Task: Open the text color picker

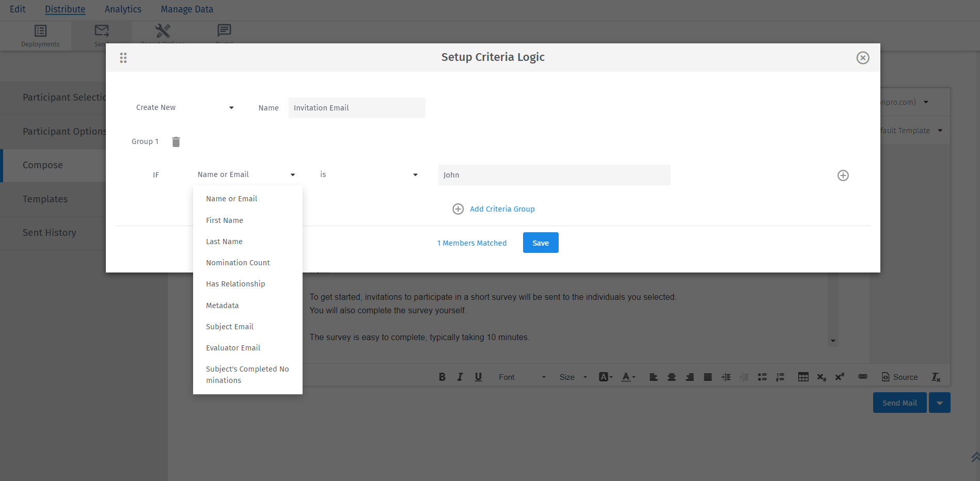Action: [628, 377]
